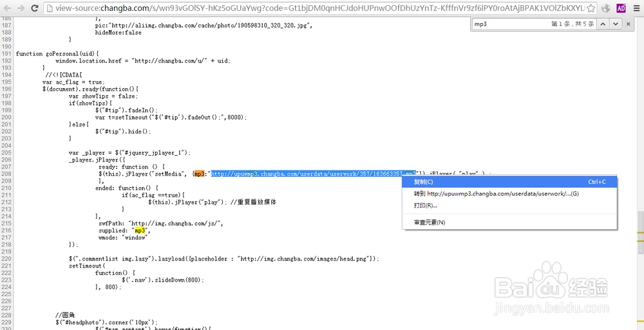Viewport: 644px width, 330px height.
Task: Click the window.location.href line text
Action: (143, 60)
